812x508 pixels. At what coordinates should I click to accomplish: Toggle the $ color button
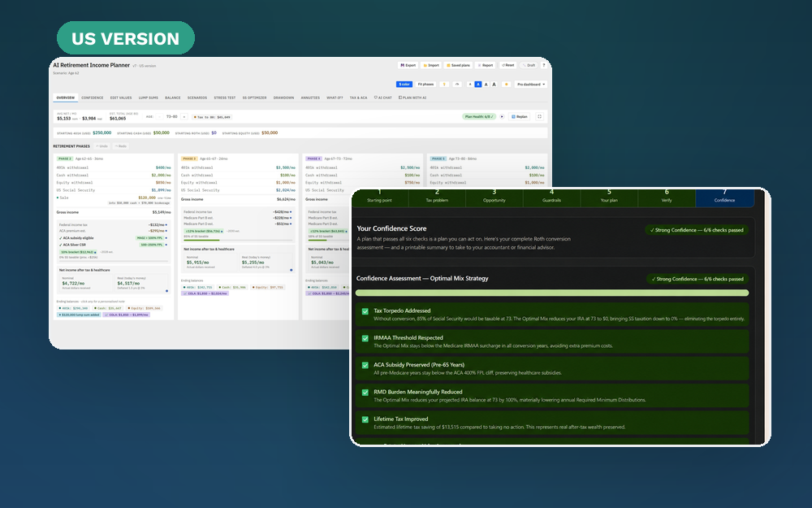404,84
